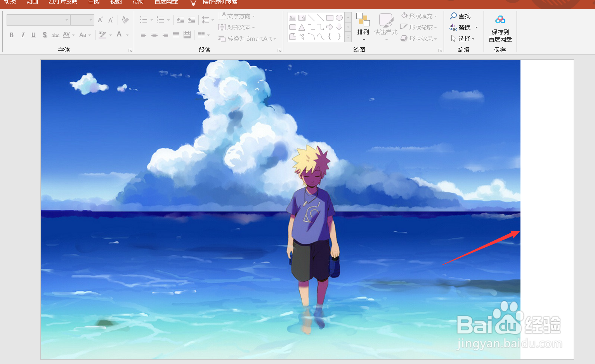Click 保存到百度网盘 button

pos(500,28)
